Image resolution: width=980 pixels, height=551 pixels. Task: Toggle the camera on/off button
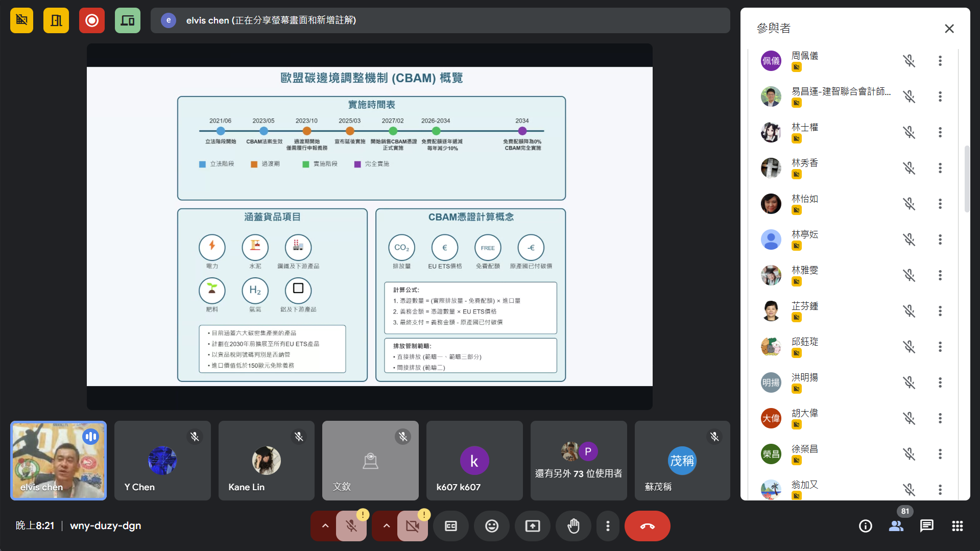(x=412, y=526)
